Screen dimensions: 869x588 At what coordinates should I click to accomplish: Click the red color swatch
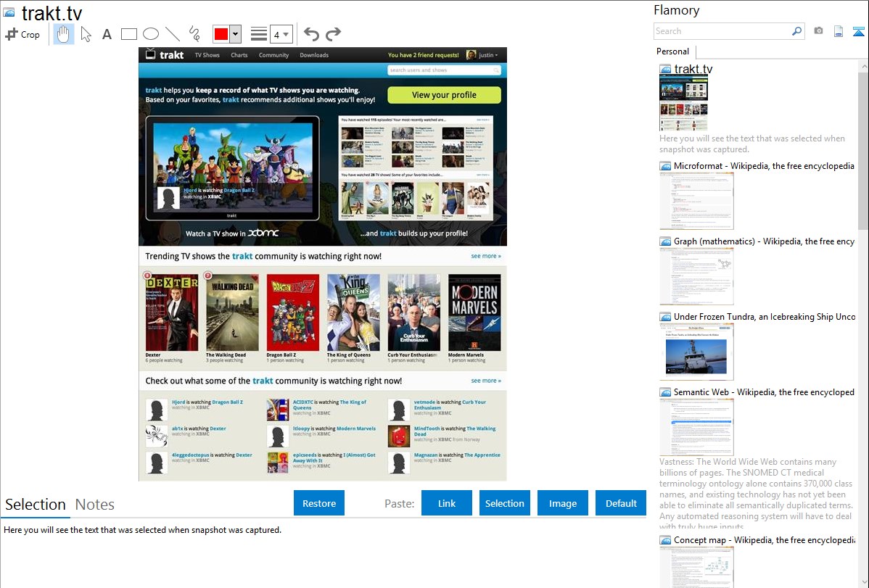click(x=221, y=34)
